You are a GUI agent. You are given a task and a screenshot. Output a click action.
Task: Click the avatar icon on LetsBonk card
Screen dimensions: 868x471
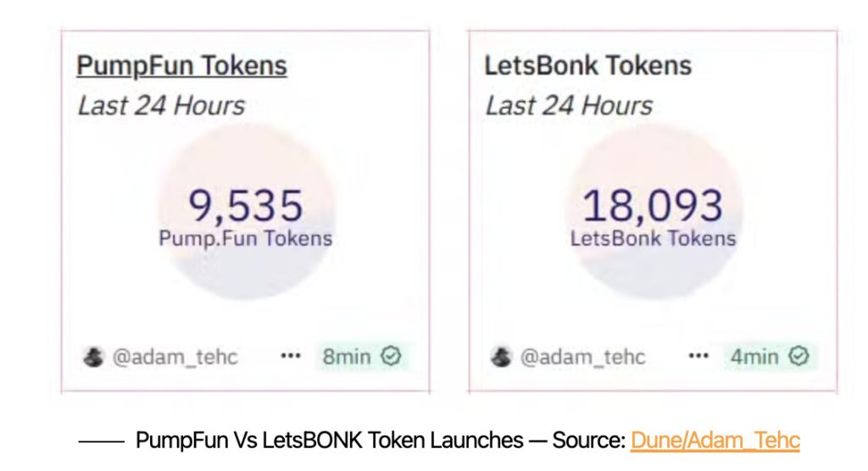pyautogui.click(x=502, y=357)
